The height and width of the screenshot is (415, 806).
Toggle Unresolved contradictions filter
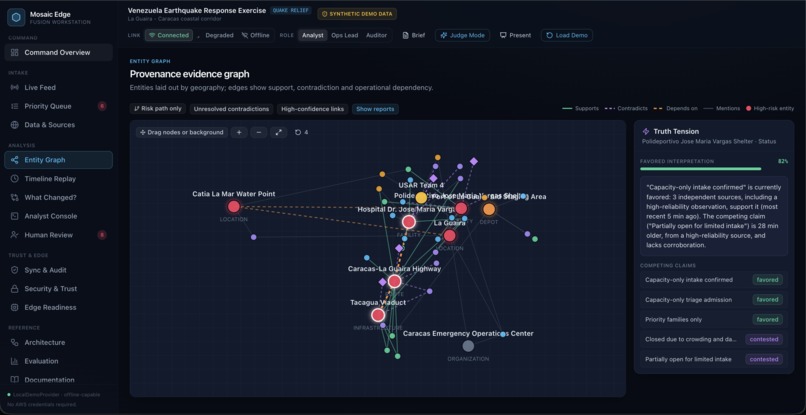tap(231, 109)
